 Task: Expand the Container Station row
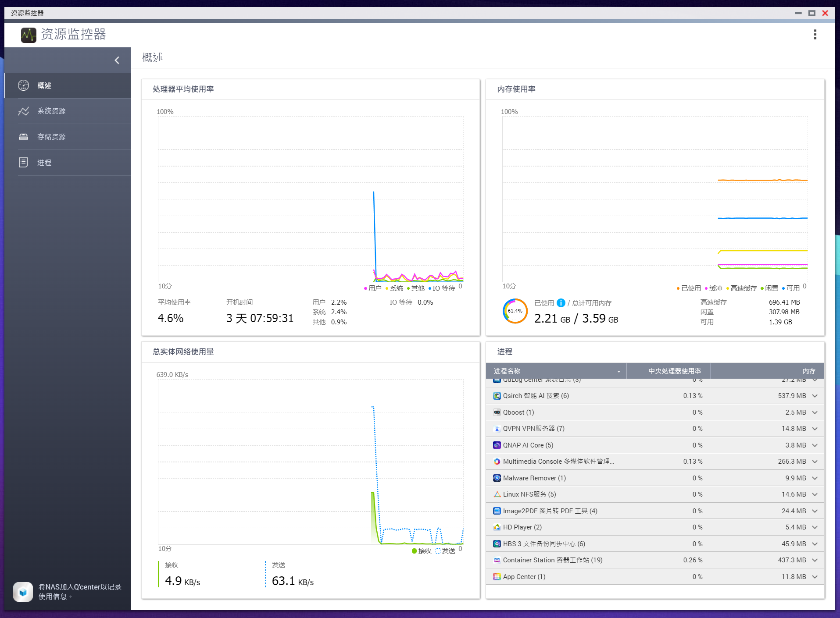tap(815, 560)
